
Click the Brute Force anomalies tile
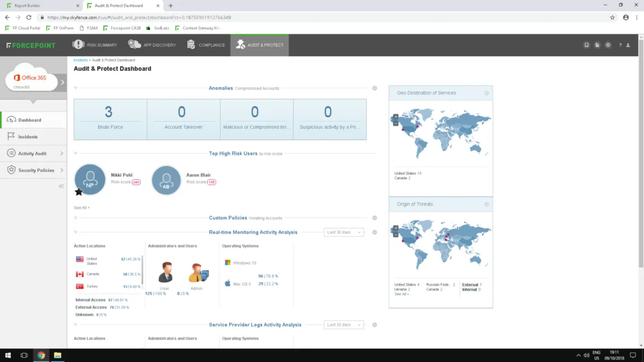[x=110, y=119]
